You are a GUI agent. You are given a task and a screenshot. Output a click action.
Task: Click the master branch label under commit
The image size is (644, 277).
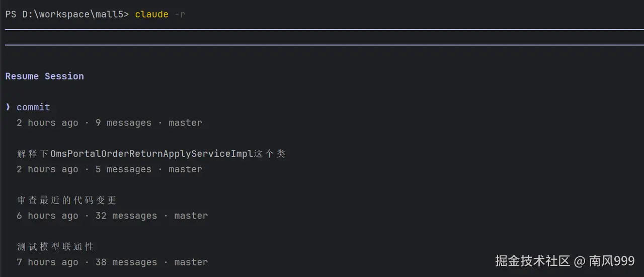coord(185,123)
